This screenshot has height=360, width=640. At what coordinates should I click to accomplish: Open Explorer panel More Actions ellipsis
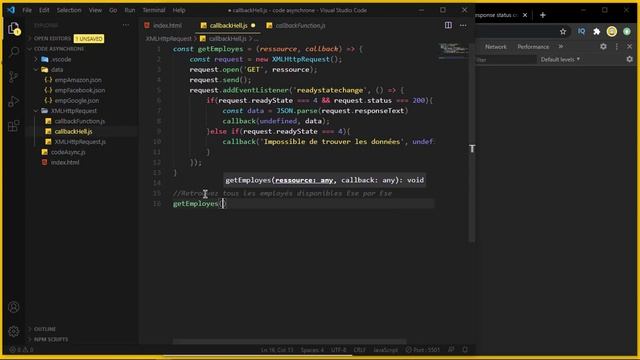(x=126, y=25)
